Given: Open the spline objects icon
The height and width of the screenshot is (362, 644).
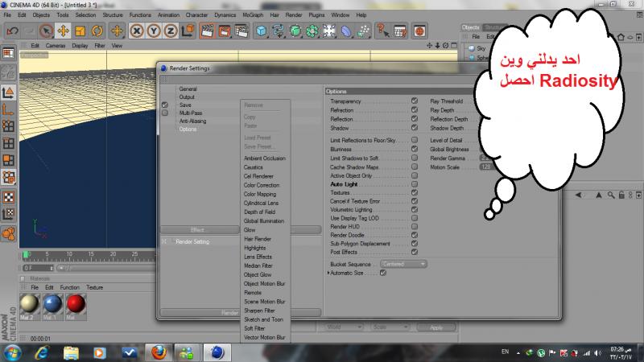Looking at the screenshot, I should pyautogui.click(x=278, y=31).
